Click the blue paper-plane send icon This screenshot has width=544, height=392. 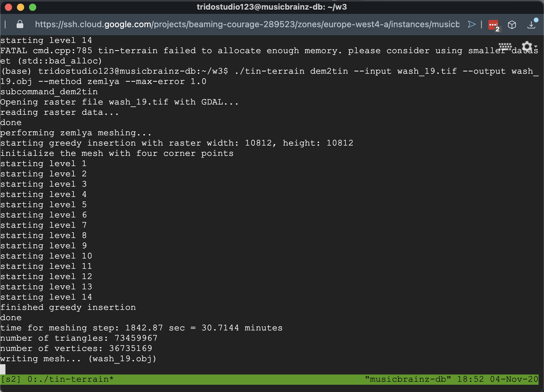(x=471, y=24)
